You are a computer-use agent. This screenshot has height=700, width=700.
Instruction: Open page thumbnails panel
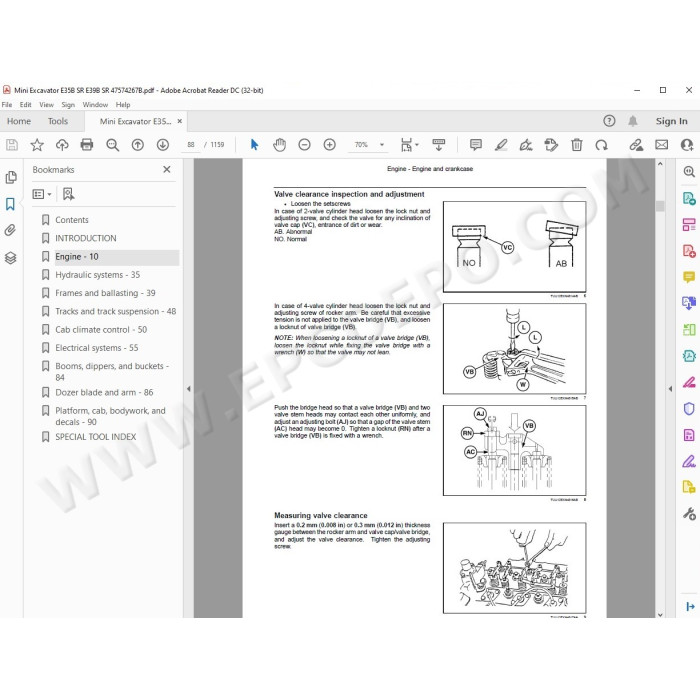[x=11, y=177]
